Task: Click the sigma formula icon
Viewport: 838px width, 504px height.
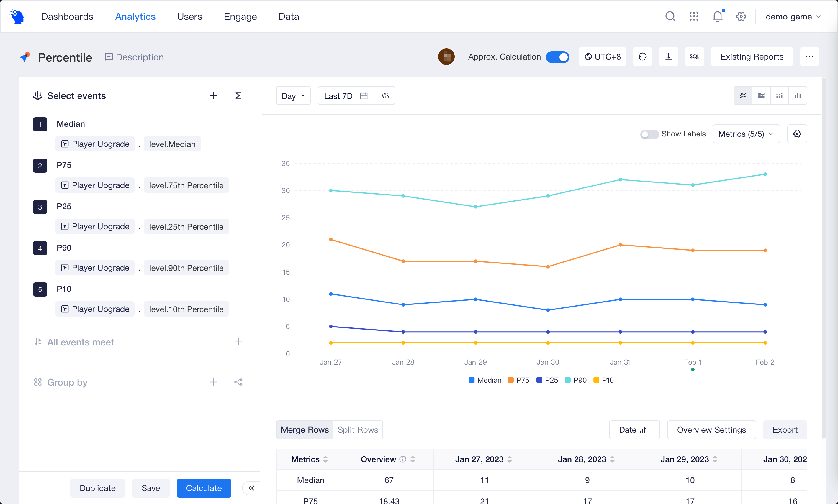Action: click(x=238, y=96)
